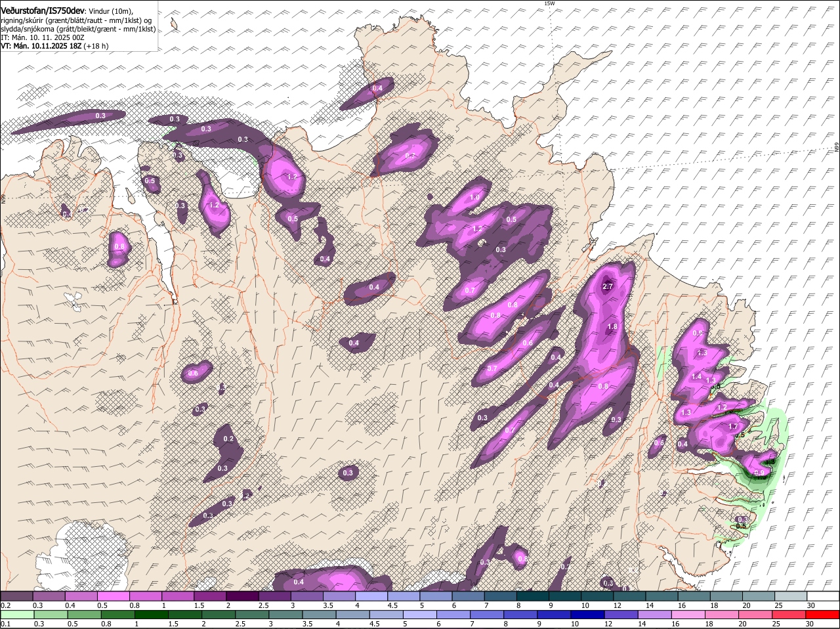The height and width of the screenshot is (629, 840).
Task: Select the rain legend swatch from 1 to 1.5
Action: [x=152, y=615]
